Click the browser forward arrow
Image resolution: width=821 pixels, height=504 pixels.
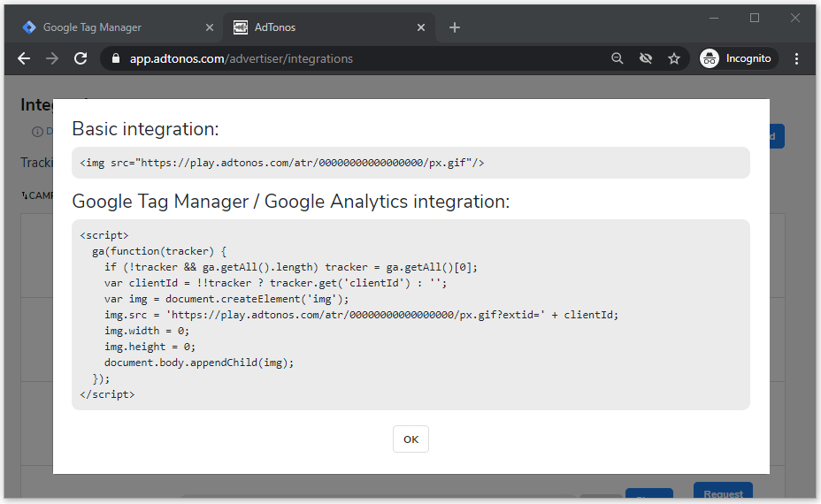click(x=52, y=58)
